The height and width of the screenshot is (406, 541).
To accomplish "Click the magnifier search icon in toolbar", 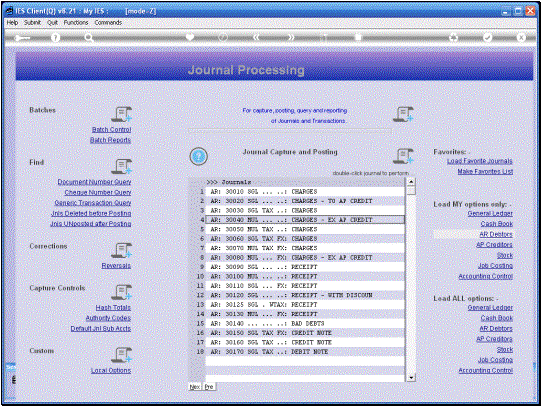I will point(89,37).
